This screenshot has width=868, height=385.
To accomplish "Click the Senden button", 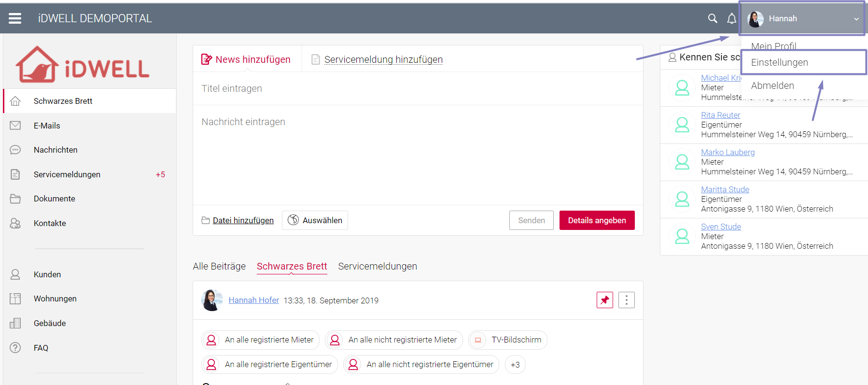I will click(532, 220).
